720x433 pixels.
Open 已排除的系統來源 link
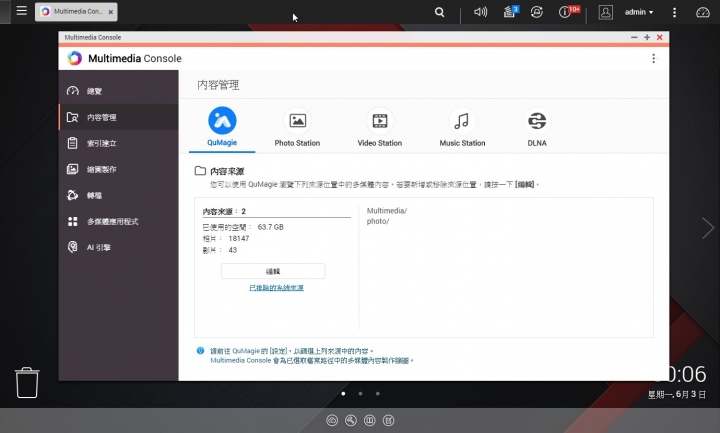(276, 288)
